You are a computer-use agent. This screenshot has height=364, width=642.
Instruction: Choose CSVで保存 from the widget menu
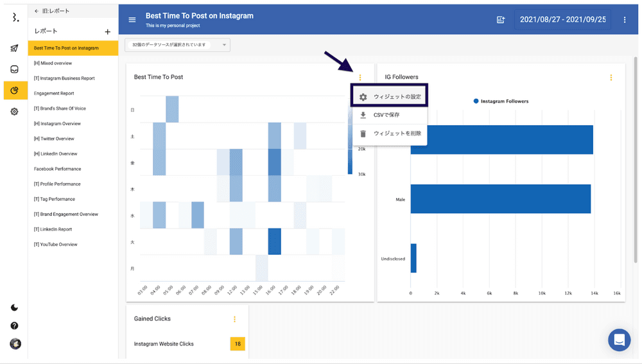click(386, 116)
